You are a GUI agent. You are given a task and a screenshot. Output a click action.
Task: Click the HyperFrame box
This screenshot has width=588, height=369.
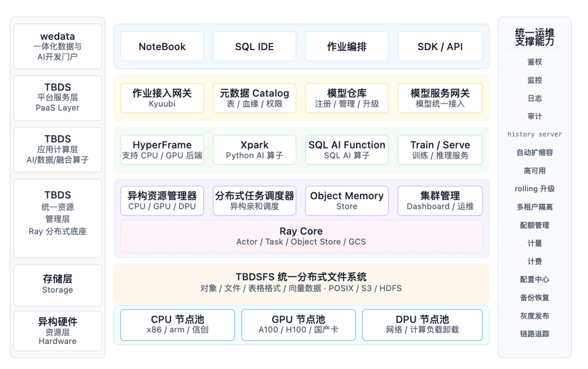162,150
